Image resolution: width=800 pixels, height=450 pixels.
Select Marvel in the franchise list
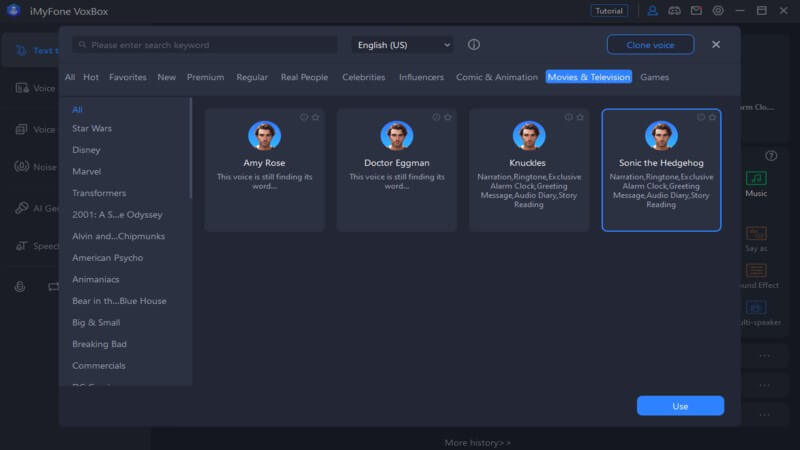tap(86, 171)
